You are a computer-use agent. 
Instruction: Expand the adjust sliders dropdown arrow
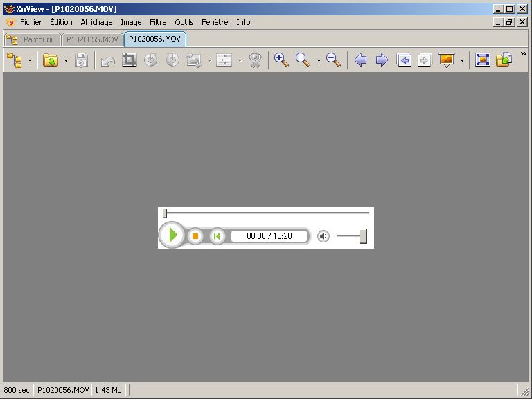[x=240, y=61]
